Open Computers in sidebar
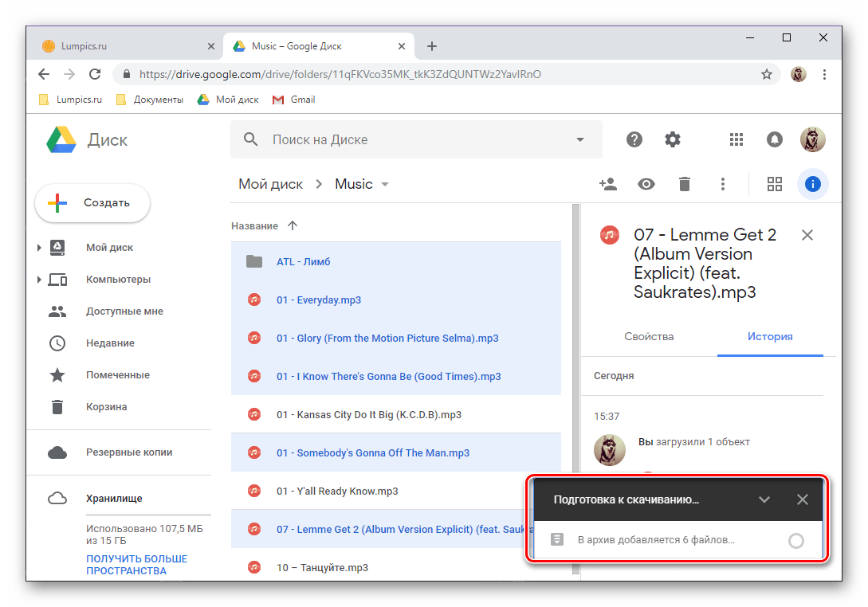This screenshot has height=607, width=868. pos(118,280)
